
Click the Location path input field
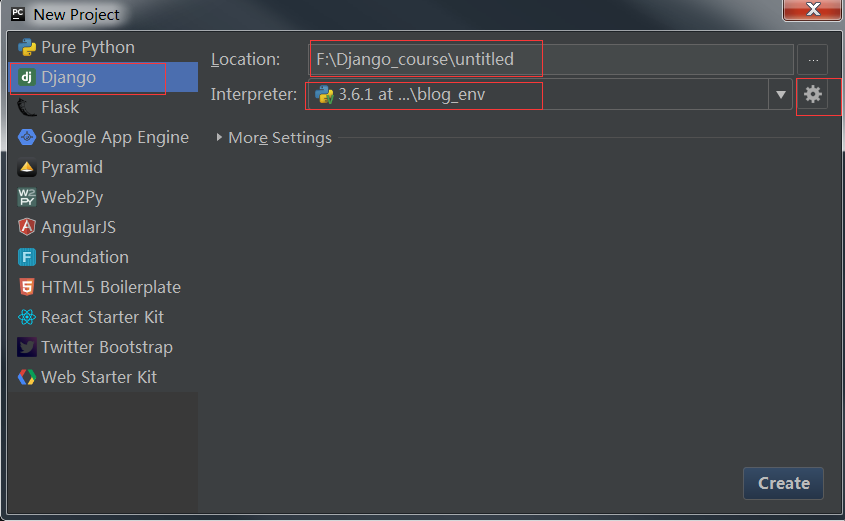(x=551, y=59)
